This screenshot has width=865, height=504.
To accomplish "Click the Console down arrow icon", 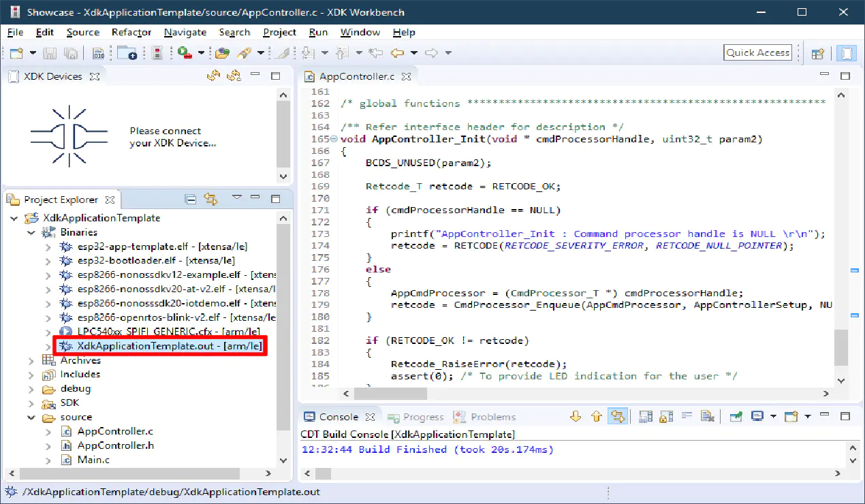I will 576,417.
